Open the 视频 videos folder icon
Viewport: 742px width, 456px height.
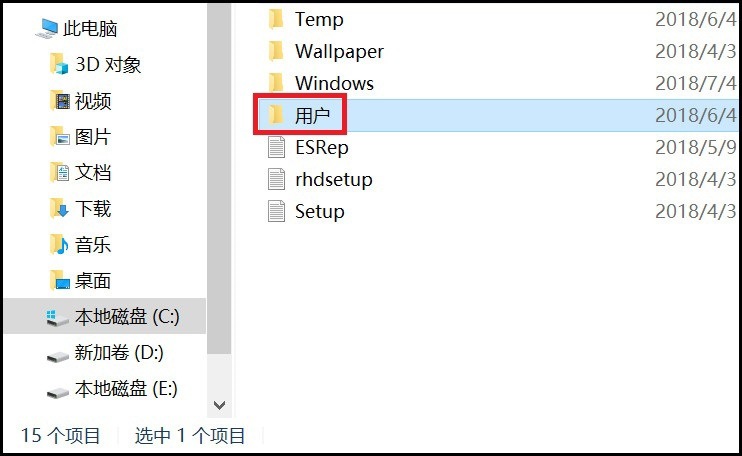(x=60, y=100)
